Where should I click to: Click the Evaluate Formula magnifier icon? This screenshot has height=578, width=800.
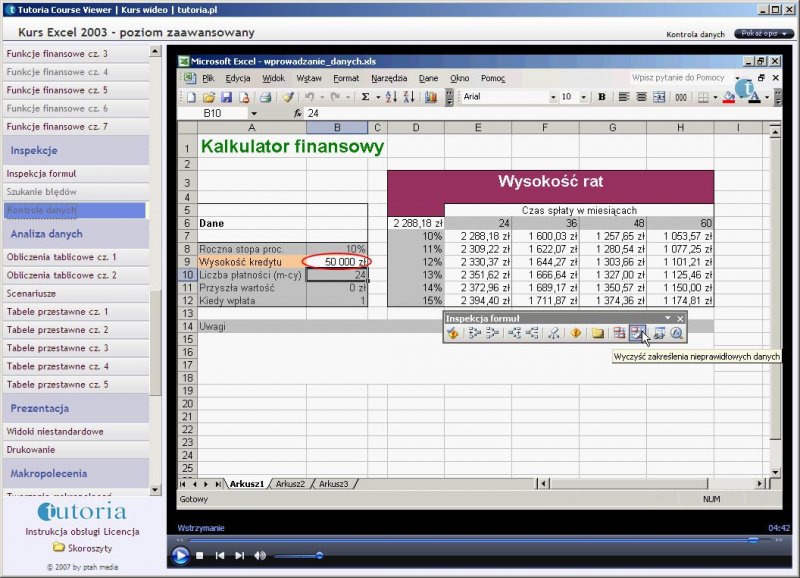click(x=677, y=333)
